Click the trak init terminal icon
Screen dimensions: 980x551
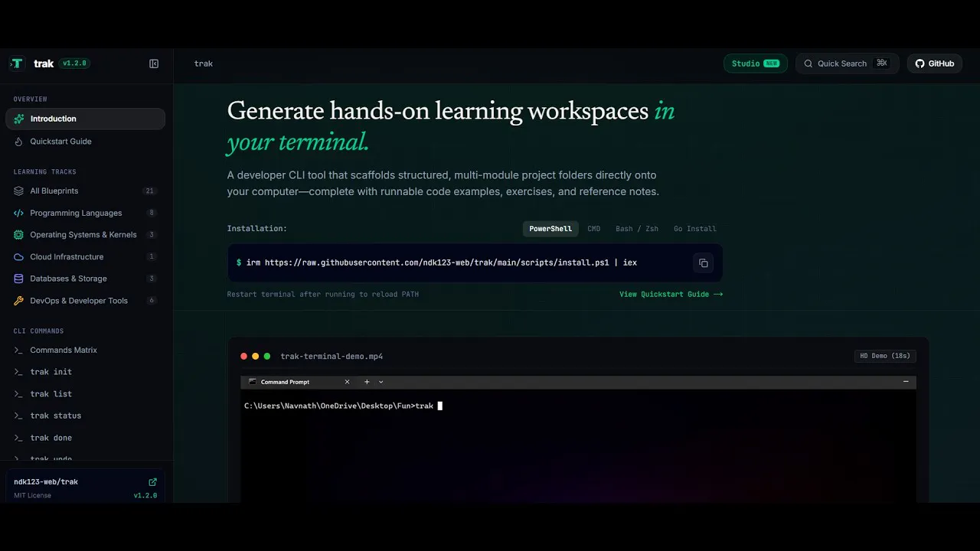coord(19,372)
